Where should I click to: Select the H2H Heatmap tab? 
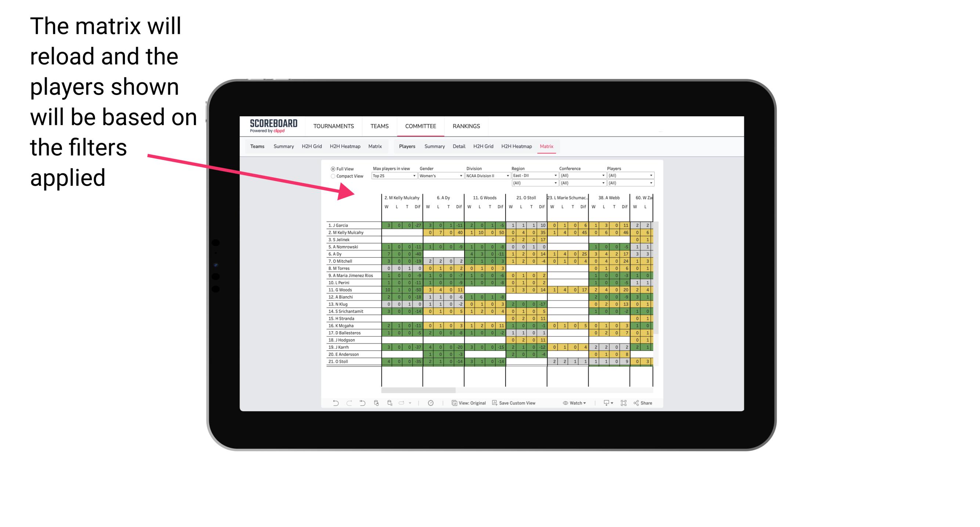[x=533, y=146]
